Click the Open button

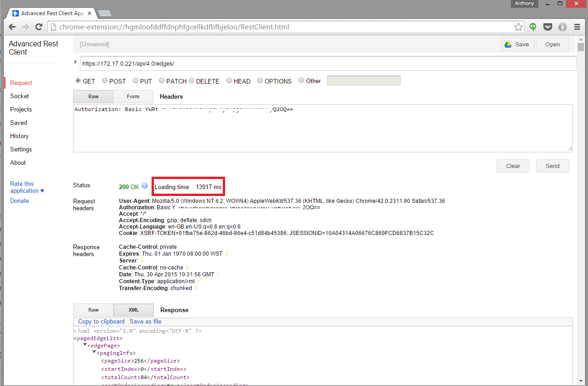click(553, 45)
